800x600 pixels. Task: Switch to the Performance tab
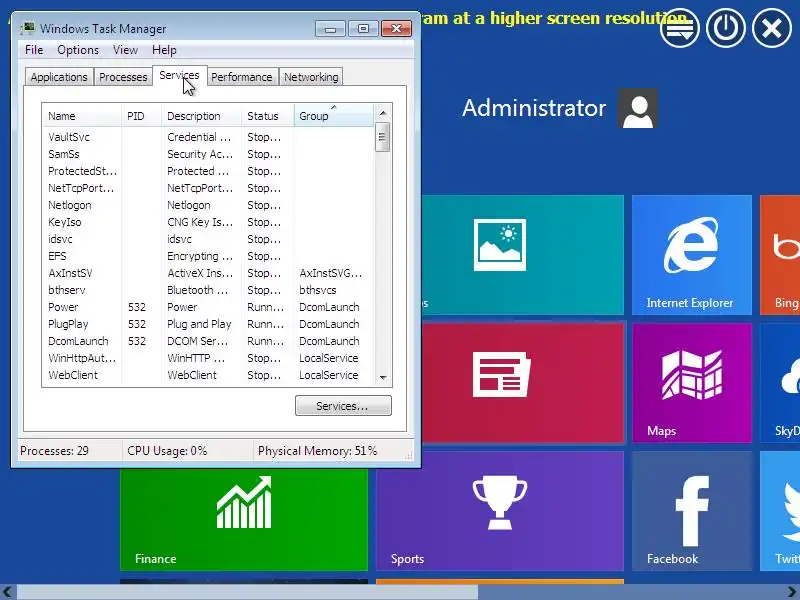coord(242,77)
